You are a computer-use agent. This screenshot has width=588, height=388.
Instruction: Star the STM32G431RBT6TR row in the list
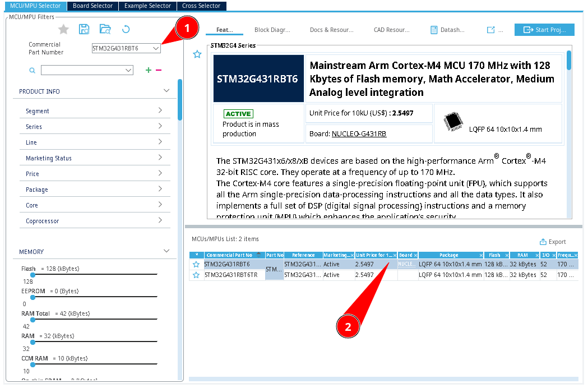[196, 275]
